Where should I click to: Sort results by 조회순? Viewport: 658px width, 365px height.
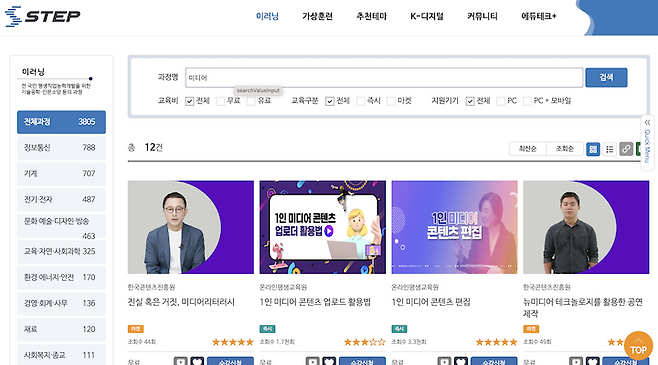tap(565, 149)
